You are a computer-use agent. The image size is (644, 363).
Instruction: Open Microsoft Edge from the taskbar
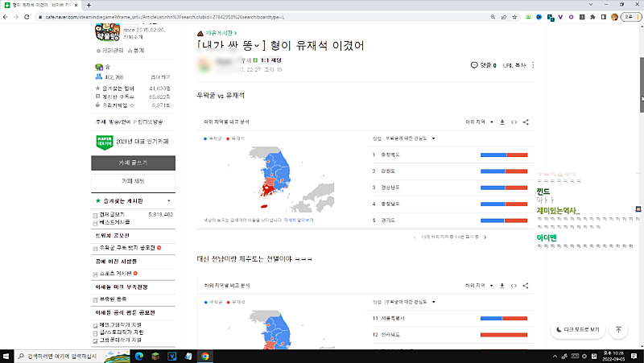point(138,357)
